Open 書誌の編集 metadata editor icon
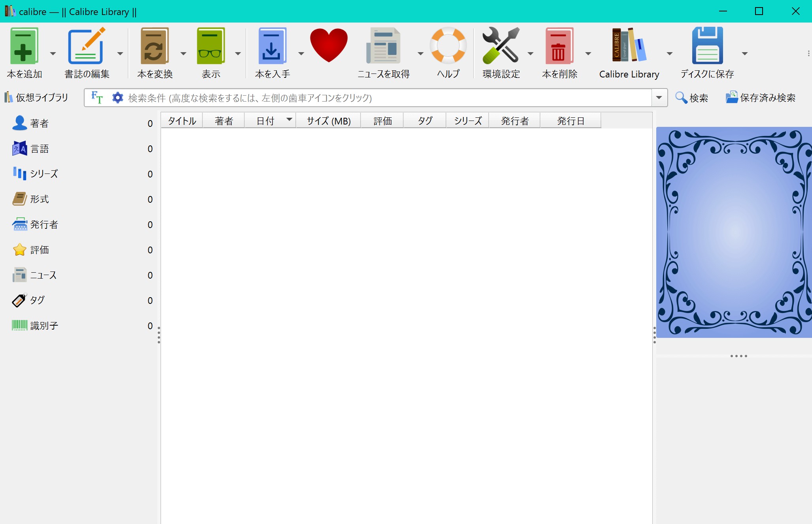 coord(86,45)
